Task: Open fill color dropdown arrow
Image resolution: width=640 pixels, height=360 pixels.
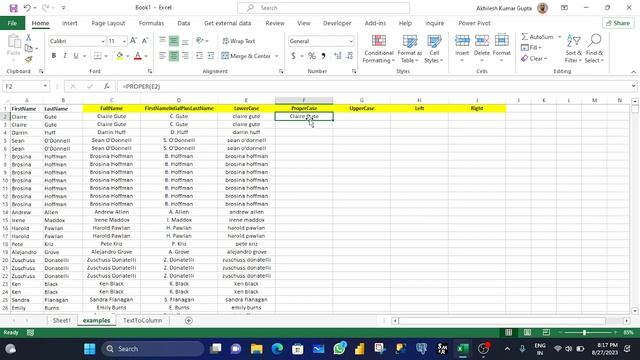Action: (127, 56)
